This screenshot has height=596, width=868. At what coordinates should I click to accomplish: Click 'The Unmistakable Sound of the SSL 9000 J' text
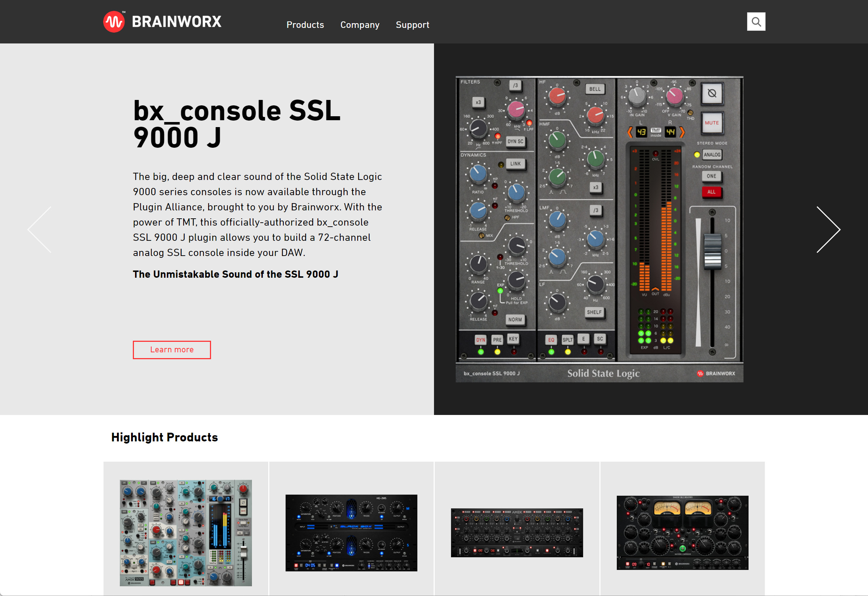235,274
